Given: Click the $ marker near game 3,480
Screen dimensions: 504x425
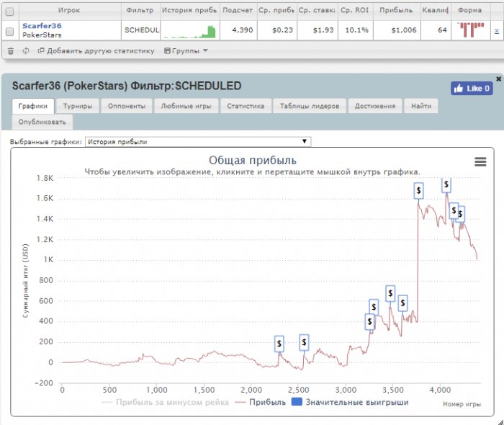Looking at the screenshot, I should [390, 293].
